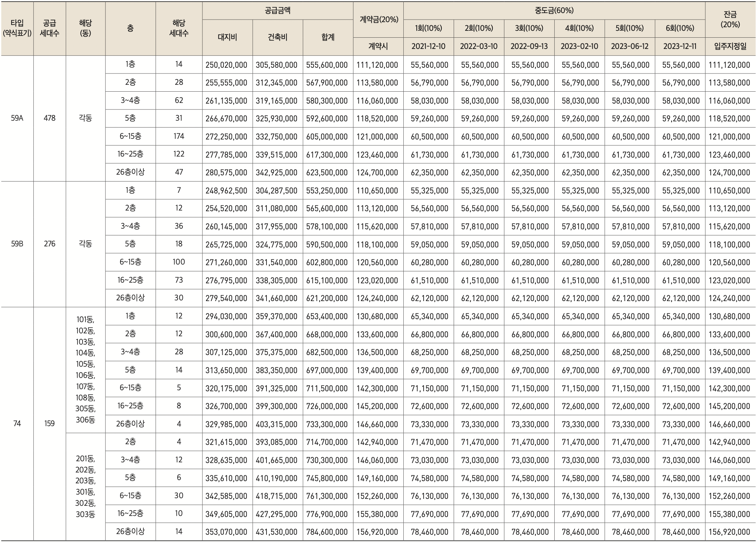
Task: Click the 공급금액 column header
Action: coord(277,11)
